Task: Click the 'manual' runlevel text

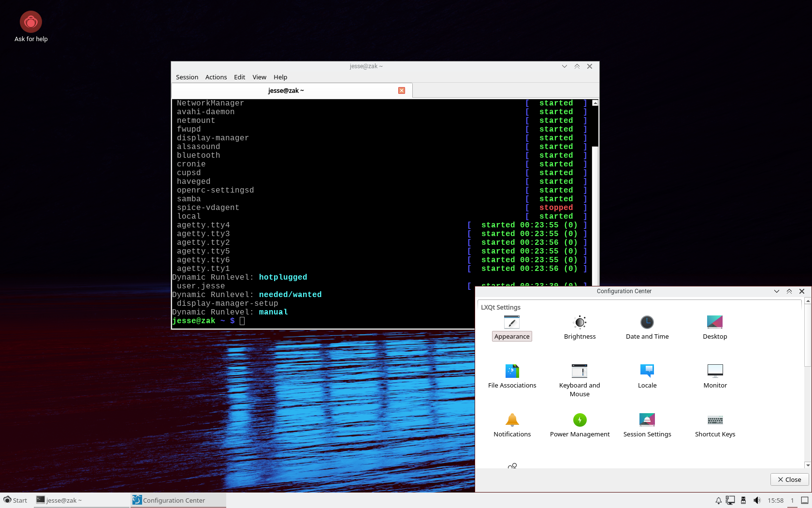Action: [x=273, y=312]
